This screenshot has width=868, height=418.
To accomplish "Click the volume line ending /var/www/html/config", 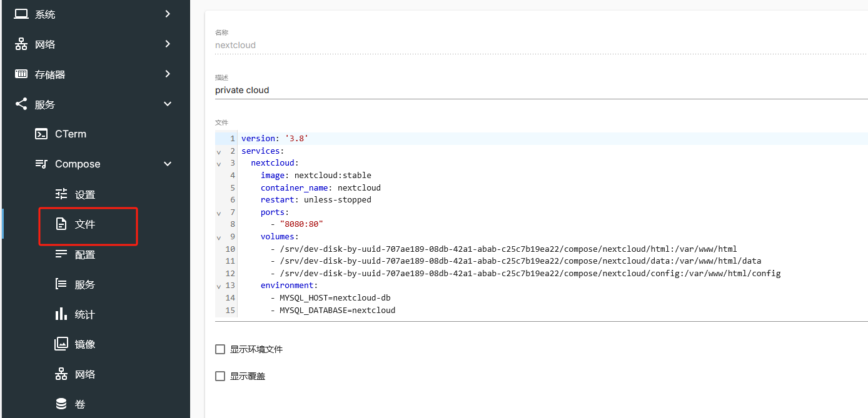I will click(x=525, y=274).
